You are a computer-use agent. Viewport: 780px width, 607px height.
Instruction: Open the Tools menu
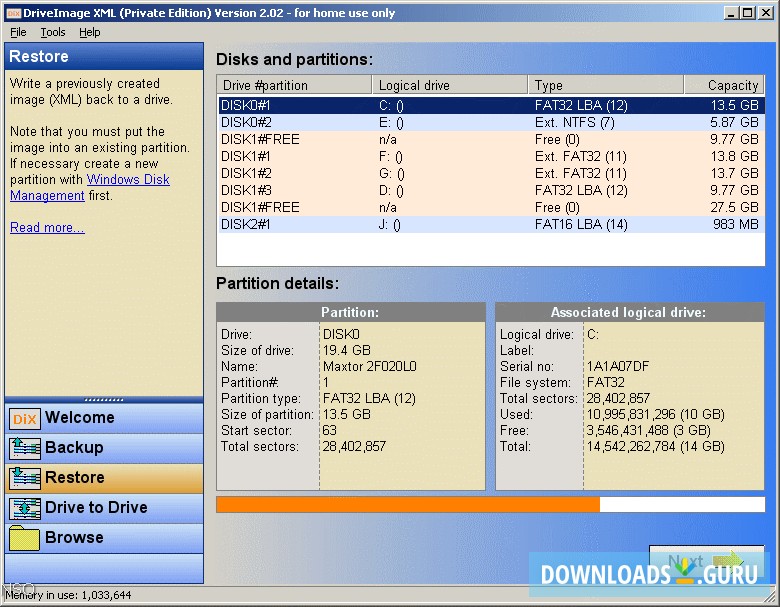pos(53,32)
